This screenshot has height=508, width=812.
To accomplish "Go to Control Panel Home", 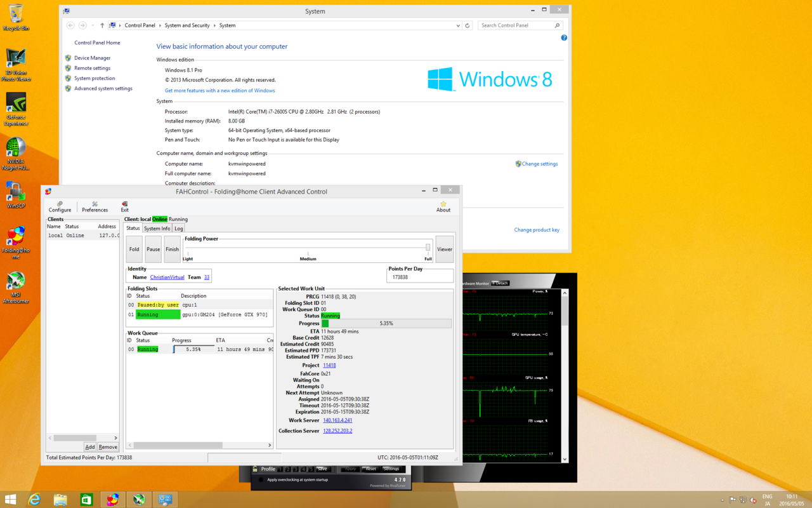I will 97,43.
